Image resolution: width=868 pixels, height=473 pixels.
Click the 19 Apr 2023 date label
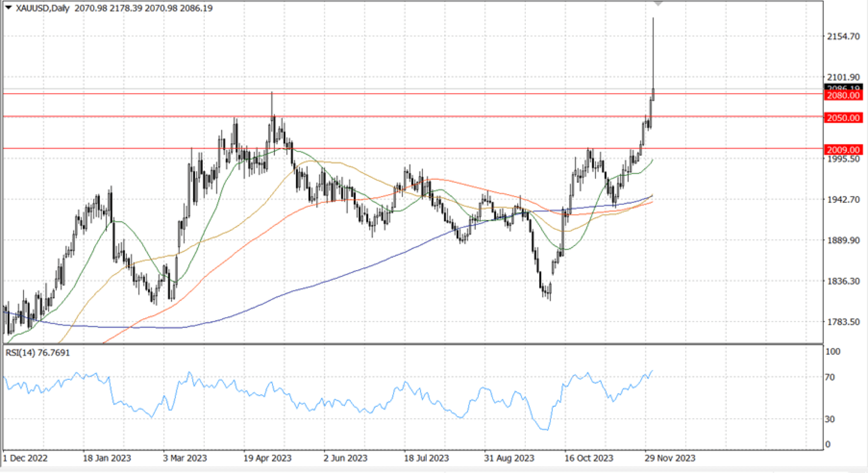(x=267, y=458)
